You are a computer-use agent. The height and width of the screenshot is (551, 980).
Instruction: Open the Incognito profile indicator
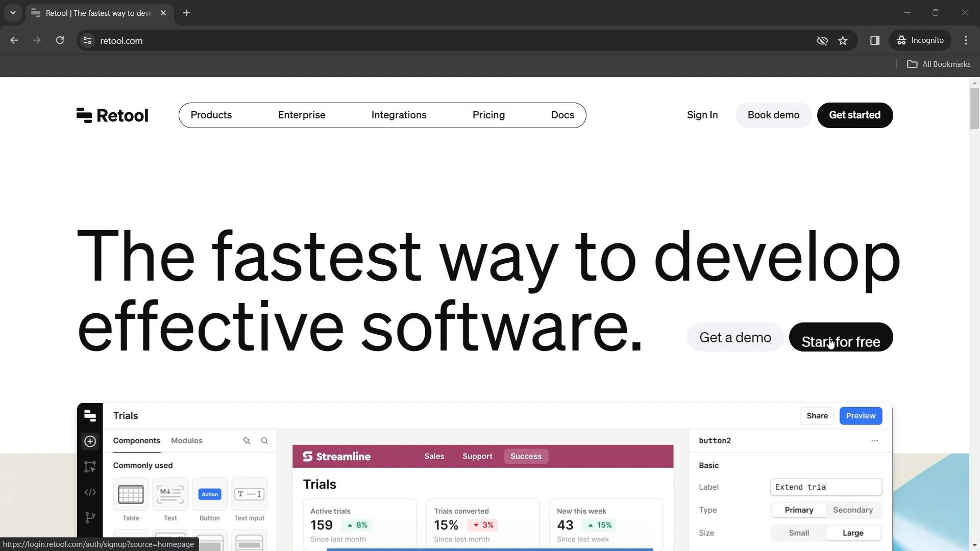click(920, 40)
